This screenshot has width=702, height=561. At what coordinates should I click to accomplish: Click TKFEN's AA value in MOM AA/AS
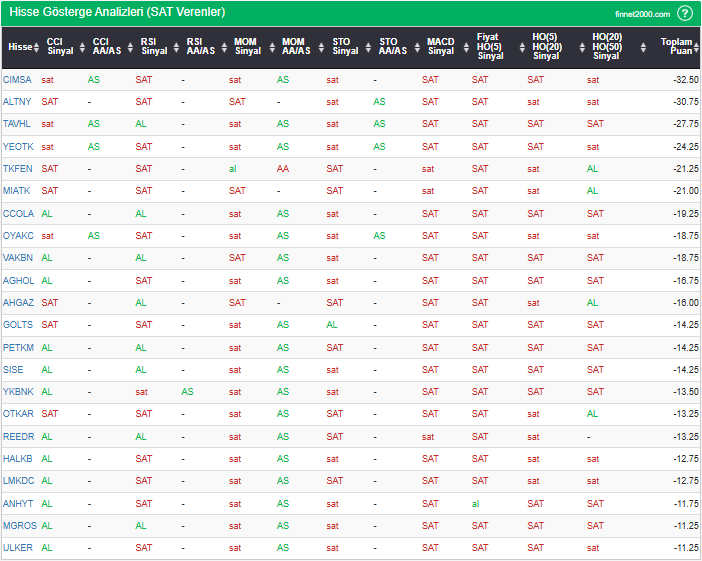[x=283, y=168]
